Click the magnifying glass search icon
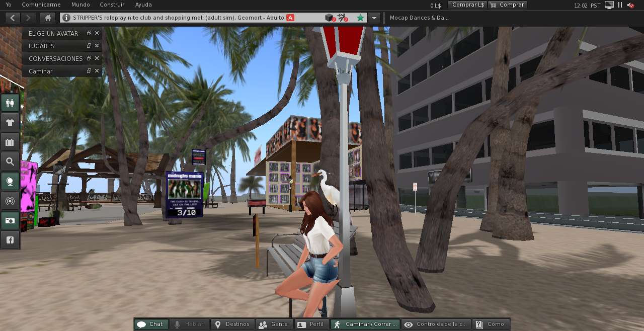644x331 pixels. pyautogui.click(x=10, y=161)
